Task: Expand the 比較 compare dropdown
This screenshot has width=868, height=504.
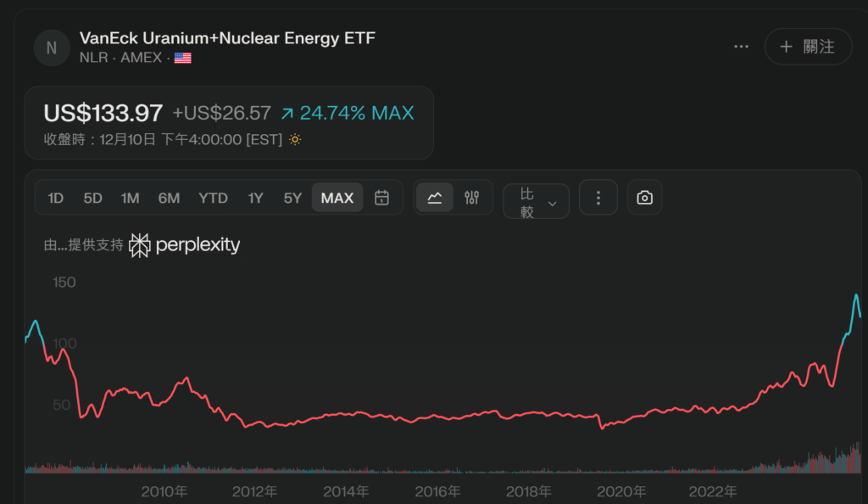Action: (536, 202)
